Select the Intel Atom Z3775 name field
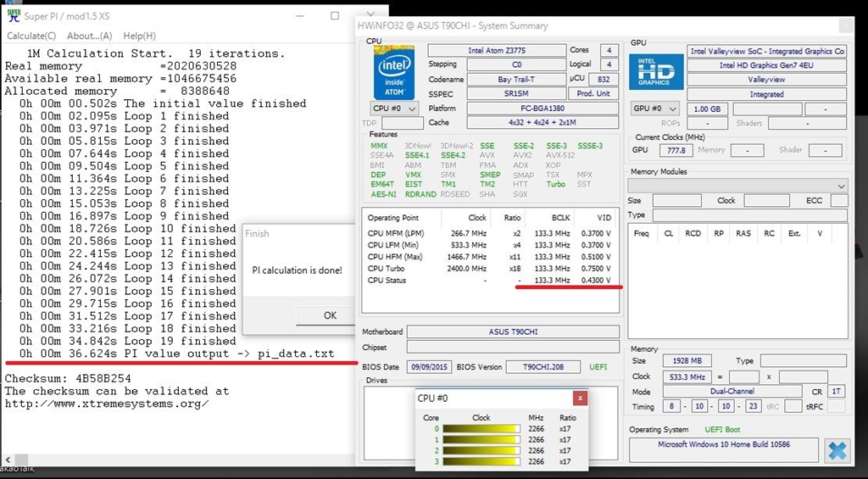Image resolution: width=868 pixels, height=479 pixels. (497, 50)
